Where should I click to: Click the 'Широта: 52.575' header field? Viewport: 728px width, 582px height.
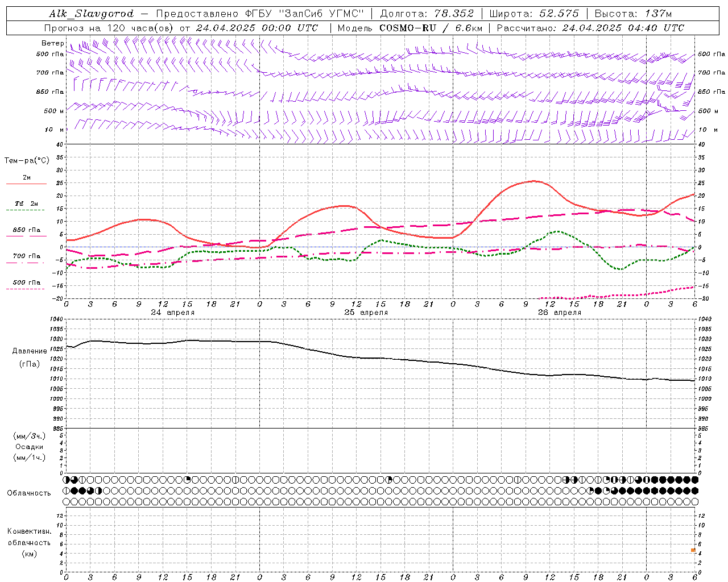tap(534, 14)
